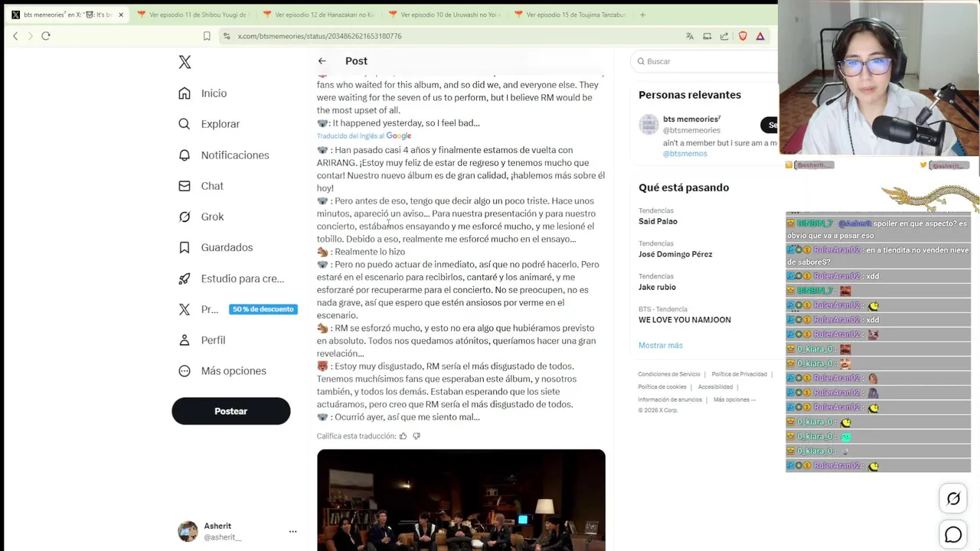Viewport: 980px width, 551px height.
Task: Click in the Buscar search field
Action: point(704,61)
